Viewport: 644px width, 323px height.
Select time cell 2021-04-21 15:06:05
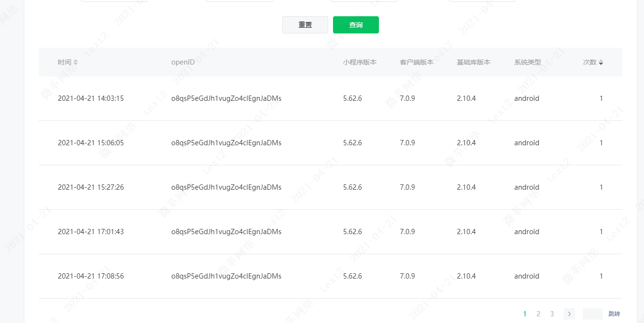point(91,143)
